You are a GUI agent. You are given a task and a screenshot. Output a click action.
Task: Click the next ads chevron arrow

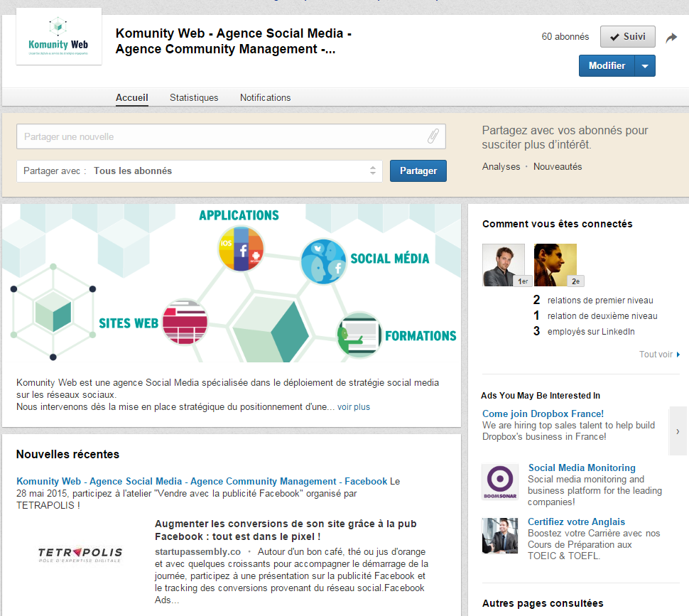coord(678,431)
